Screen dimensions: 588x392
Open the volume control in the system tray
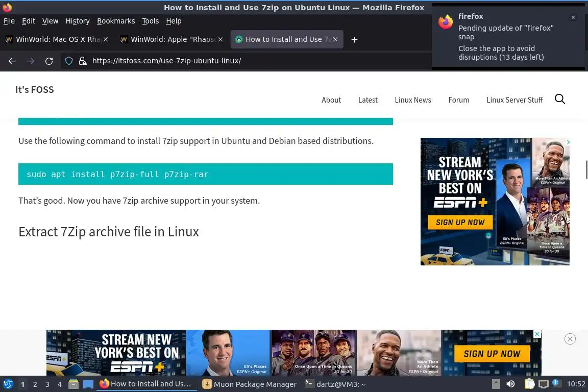(x=510, y=384)
